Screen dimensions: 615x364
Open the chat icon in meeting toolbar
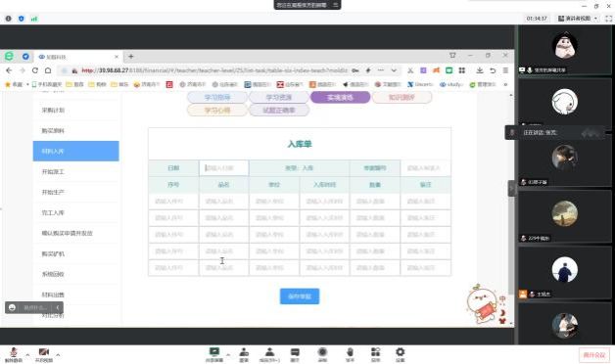coord(295,354)
